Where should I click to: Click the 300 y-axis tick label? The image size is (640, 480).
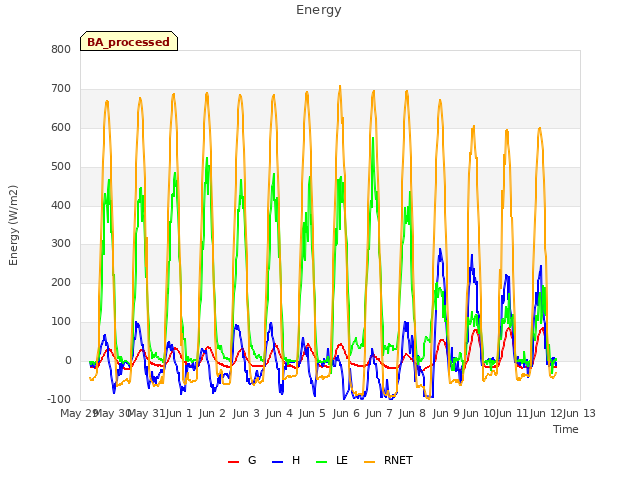61,244
